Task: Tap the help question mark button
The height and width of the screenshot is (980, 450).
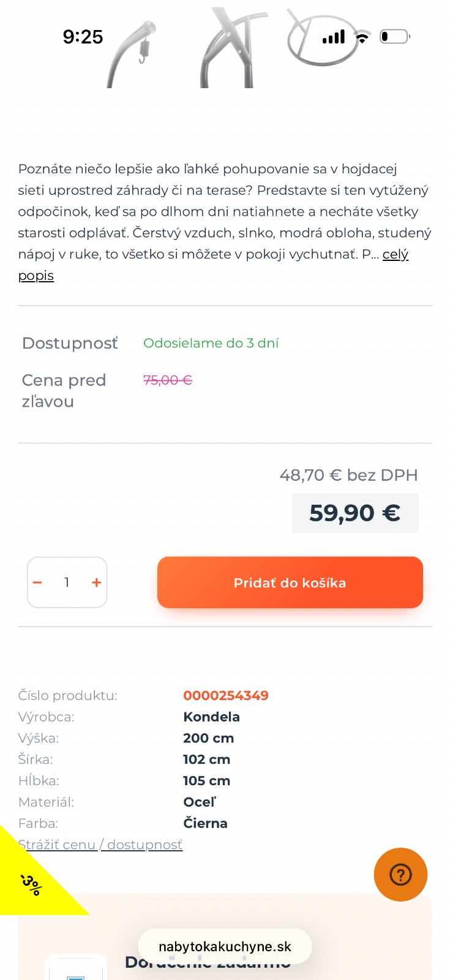Action: point(400,875)
